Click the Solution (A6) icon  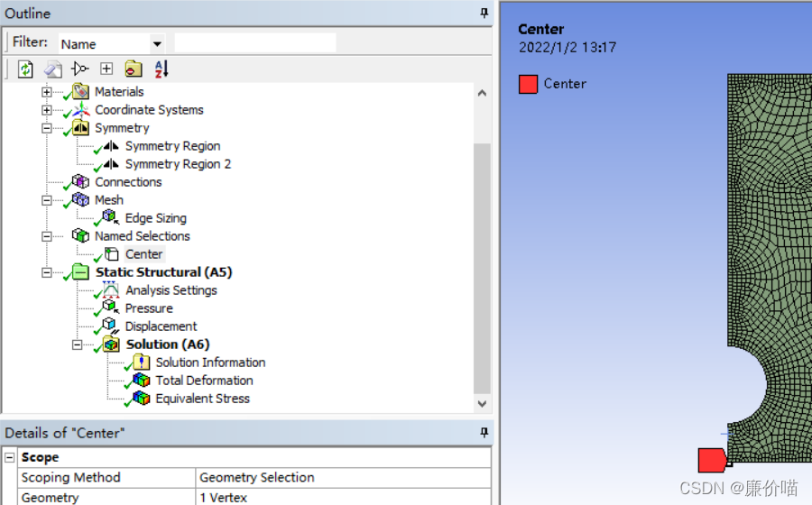[111, 344]
